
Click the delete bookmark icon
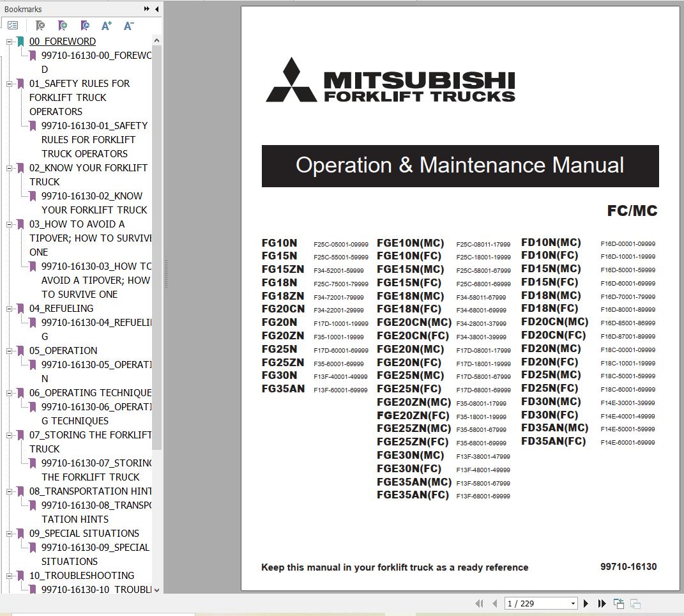coord(40,25)
